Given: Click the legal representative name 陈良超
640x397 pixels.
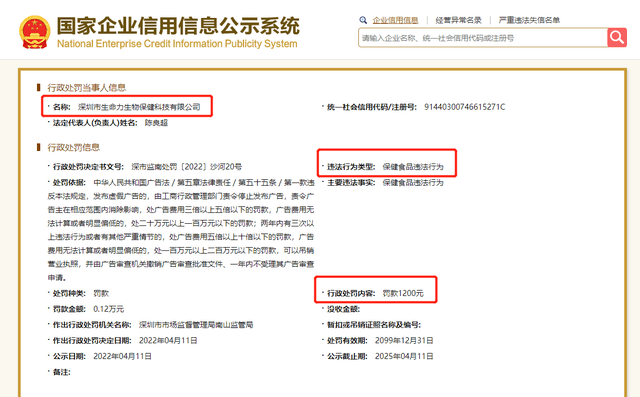Looking at the screenshot, I should (x=156, y=122).
